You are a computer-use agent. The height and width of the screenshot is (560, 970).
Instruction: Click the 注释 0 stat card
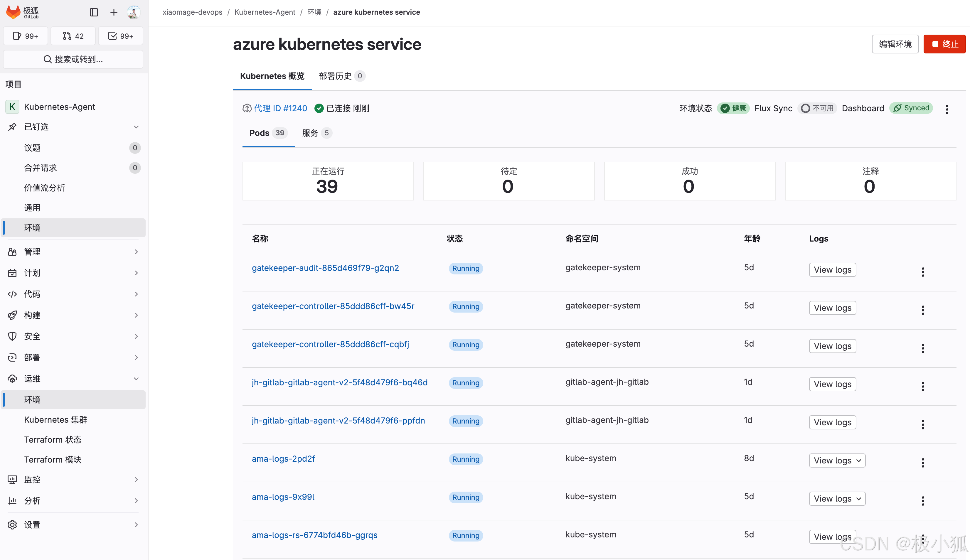[x=870, y=181]
